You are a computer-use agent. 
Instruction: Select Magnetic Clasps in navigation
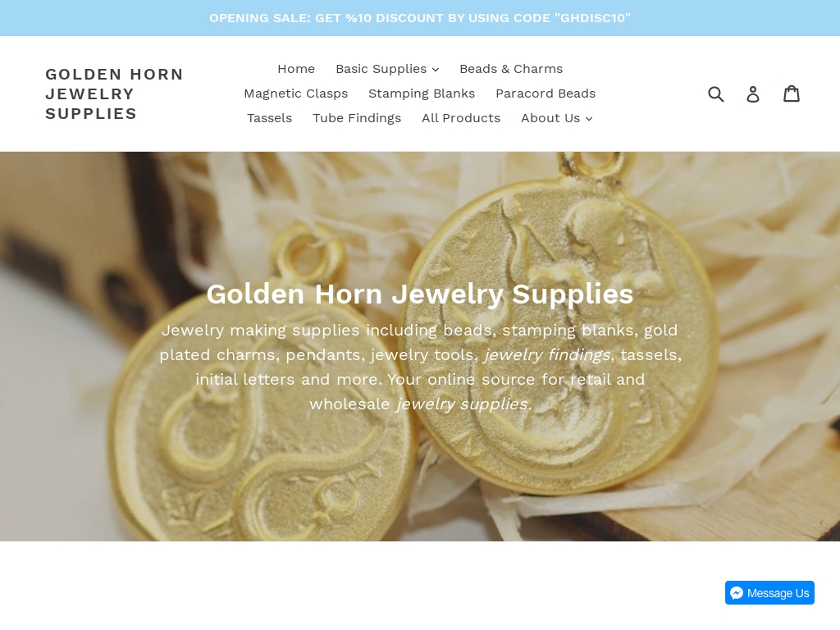pyautogui.click(x=295, y=94)
